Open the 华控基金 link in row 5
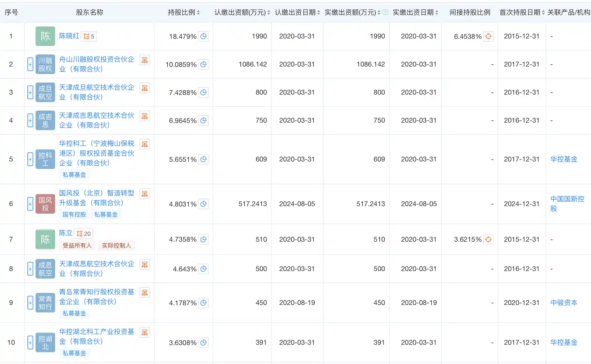 click(x=564, y=159)
